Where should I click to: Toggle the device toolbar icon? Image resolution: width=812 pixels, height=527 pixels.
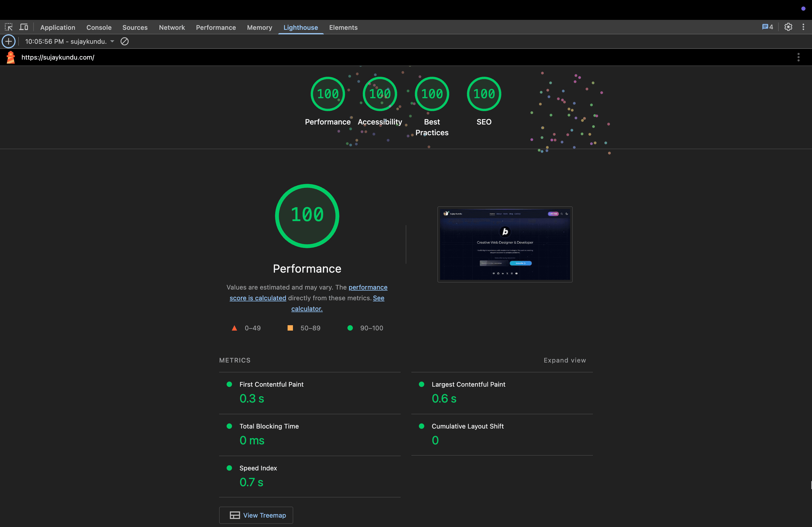click(24, 27)
